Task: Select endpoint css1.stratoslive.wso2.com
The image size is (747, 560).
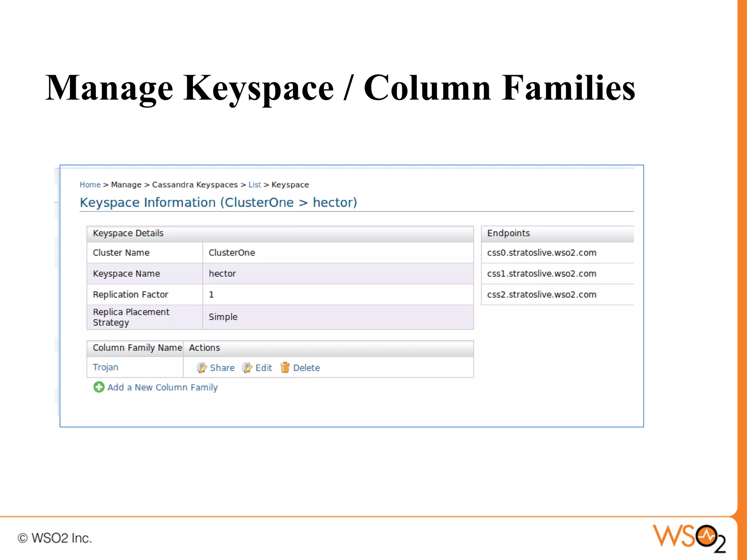Action: click(542, 273)
